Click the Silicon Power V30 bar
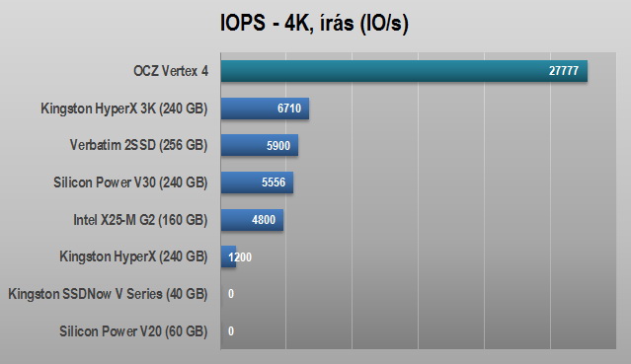631x364 pixels. [257, 182]
